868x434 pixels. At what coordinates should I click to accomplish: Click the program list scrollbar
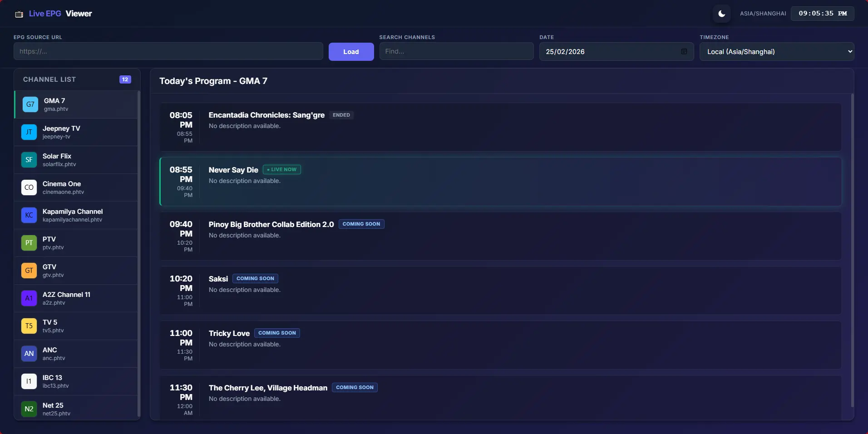[852, 250]
